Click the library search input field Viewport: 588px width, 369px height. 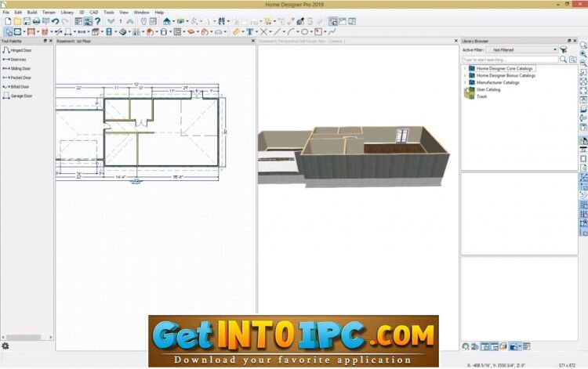(510, 60)
